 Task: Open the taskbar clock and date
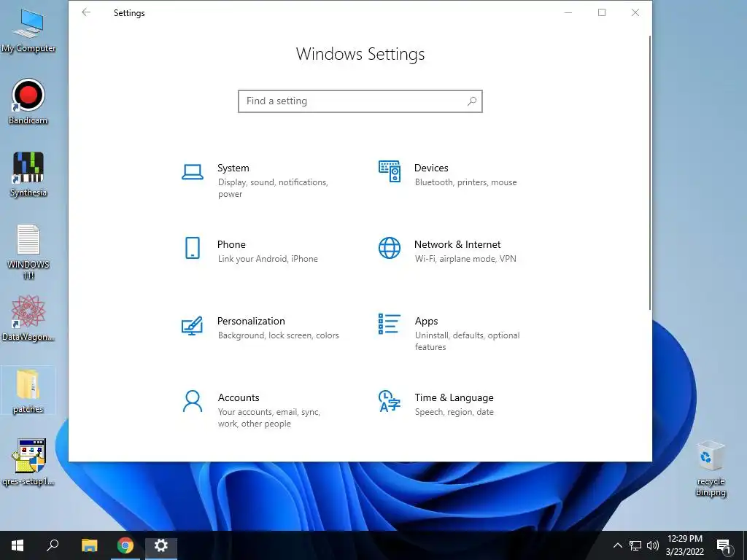click(684, 545)
